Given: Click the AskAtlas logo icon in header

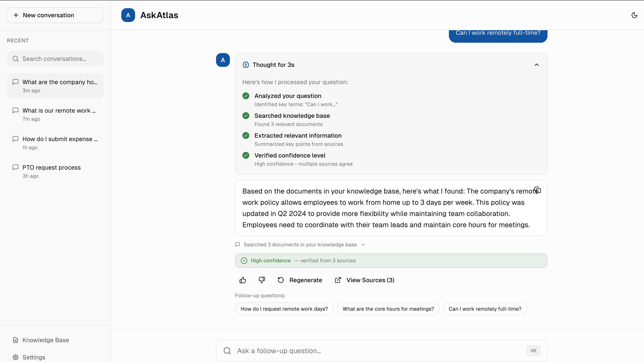Looking at the screenshot, I should tap(128, 15).
